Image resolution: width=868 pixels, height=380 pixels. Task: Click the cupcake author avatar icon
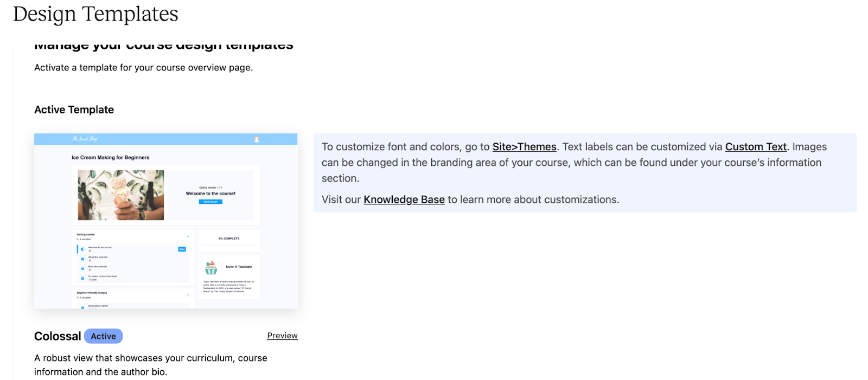pyautogui.click(x=211, y=268)
